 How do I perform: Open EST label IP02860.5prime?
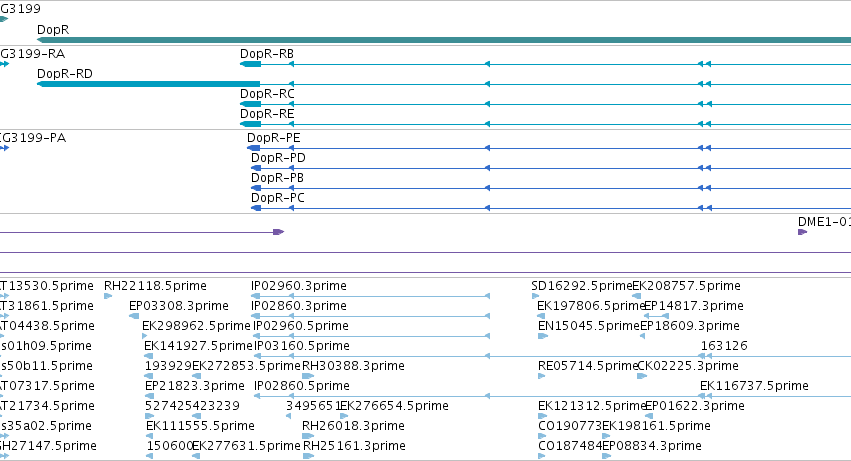click(302, 386)
